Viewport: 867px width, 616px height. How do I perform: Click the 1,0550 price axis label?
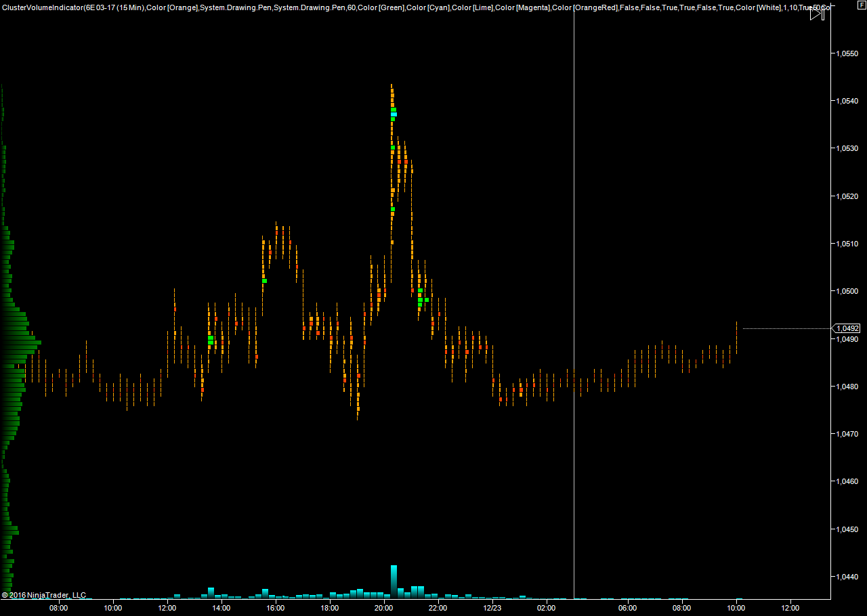point(847,53)
